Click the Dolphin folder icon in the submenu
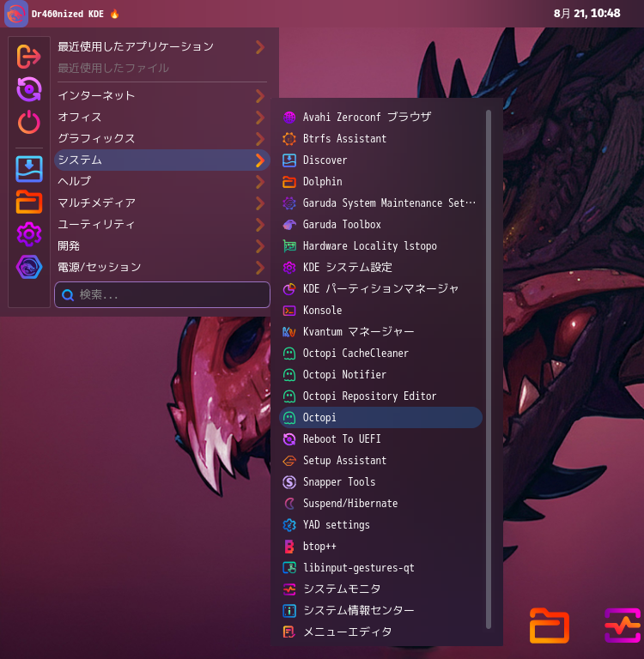Image resolution: width=644 pixels, height=659 pixels. pyautogui.click(x=289, y=182)
